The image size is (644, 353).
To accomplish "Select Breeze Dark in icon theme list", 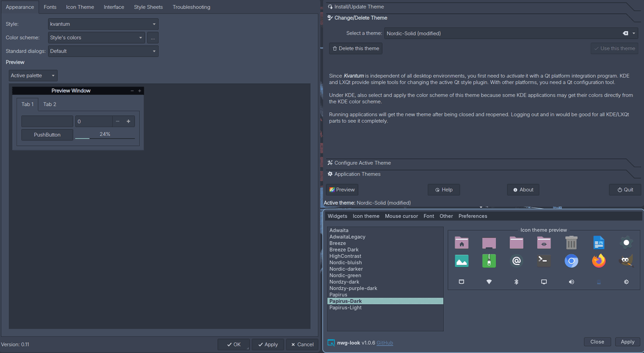I will point(385,249).
